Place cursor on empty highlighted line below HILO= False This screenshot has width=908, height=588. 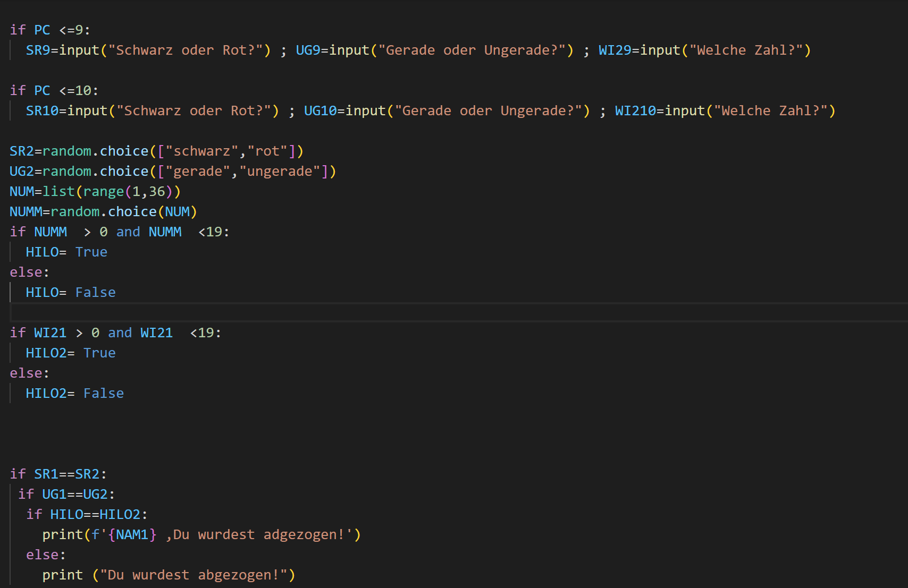pyautogui.click(x=458, y=312)
